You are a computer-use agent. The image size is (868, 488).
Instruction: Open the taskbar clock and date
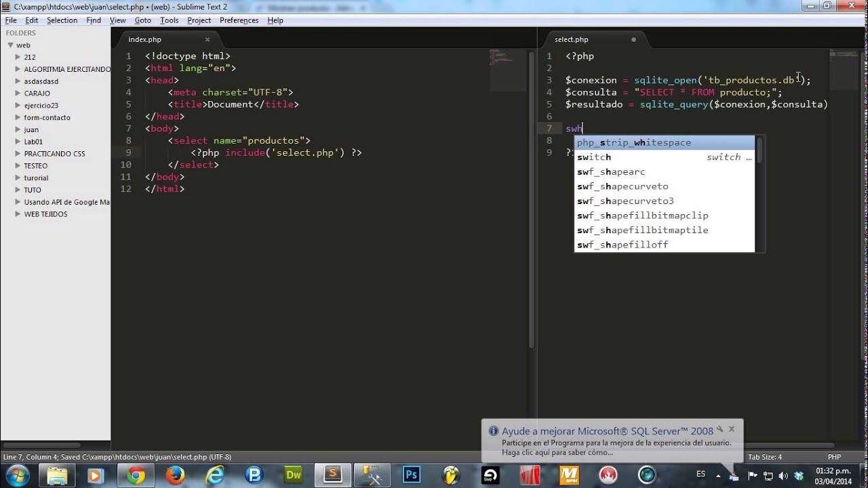click(833, 475)
